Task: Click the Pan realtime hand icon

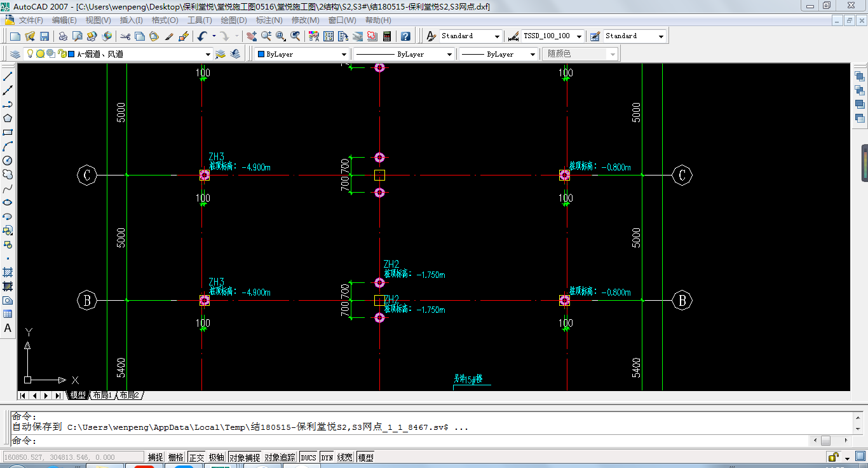Action: 252,36
